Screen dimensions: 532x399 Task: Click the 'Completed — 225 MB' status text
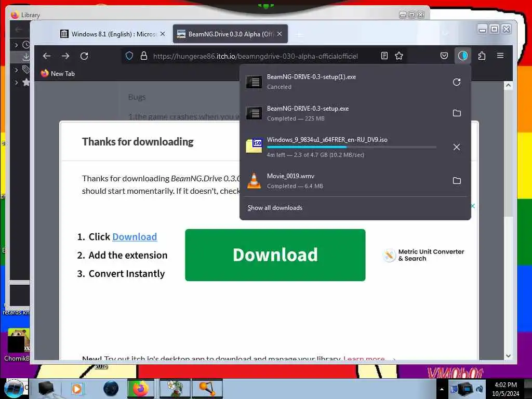pos(296,118)
